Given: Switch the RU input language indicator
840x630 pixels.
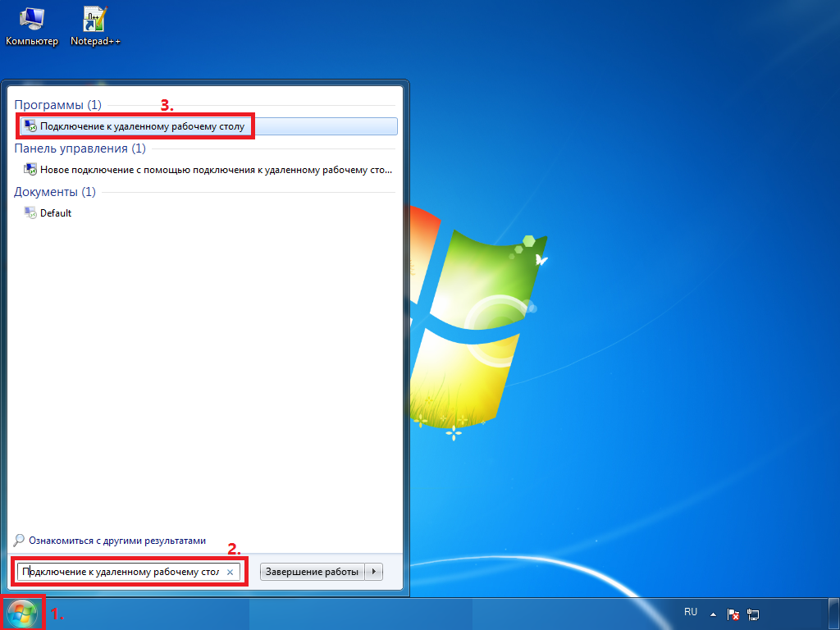Looking at the screenshot, I should 691,613.
